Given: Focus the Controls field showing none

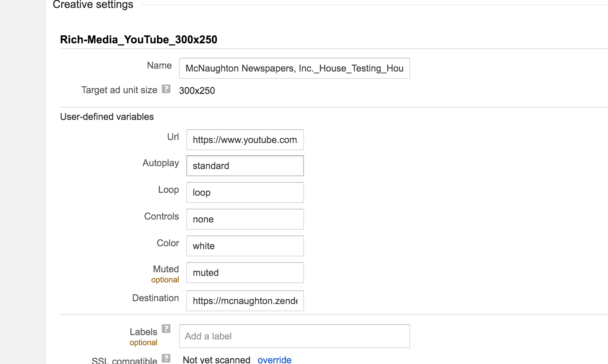Looking at the screenshot, I should pos(245,219).
